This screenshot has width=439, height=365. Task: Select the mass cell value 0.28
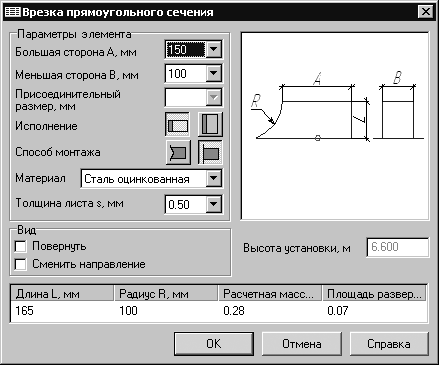point(234,311)
